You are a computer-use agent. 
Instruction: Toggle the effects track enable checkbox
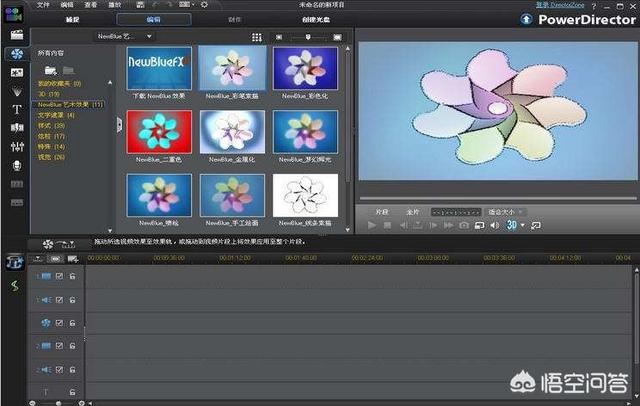(59, 323)
